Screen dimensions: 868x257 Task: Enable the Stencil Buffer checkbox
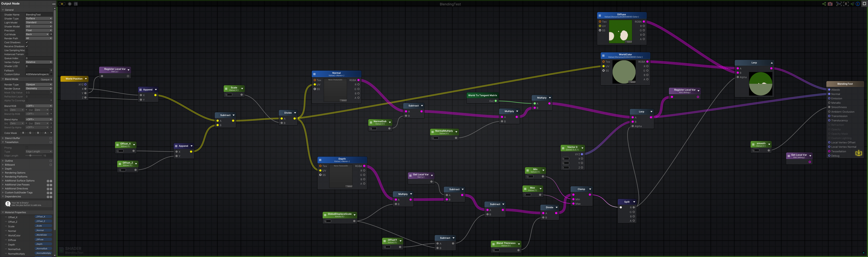click(x=51, y=138)
